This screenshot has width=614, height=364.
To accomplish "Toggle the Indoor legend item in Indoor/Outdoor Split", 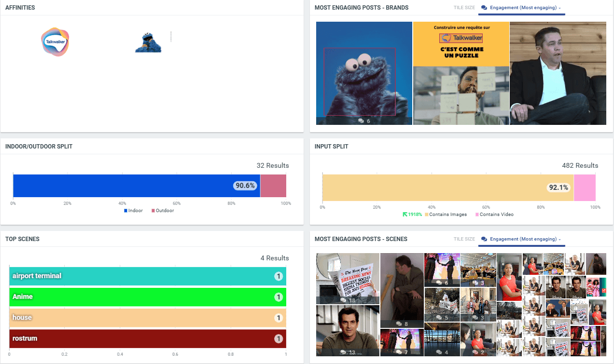I will point(133,210).
